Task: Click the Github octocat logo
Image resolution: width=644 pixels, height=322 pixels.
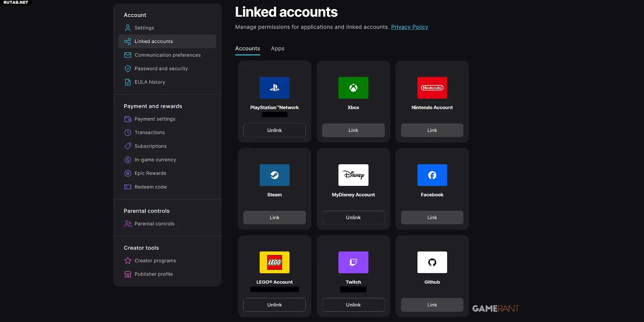Action: click(432, 262)
